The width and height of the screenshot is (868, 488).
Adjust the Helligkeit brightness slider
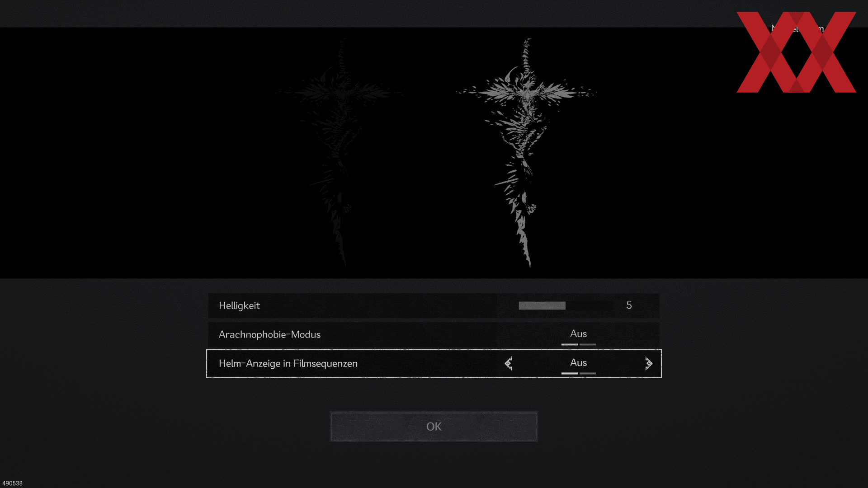(566, 306)
